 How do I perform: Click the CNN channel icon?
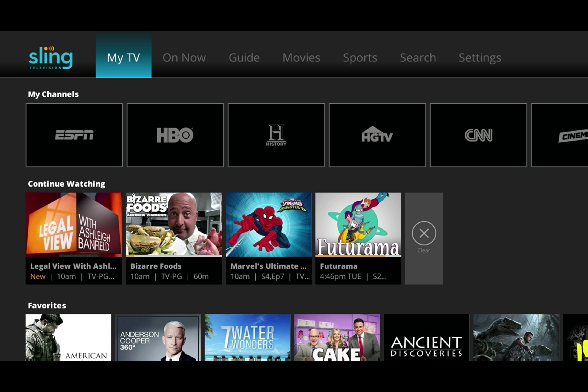(478, 135)
